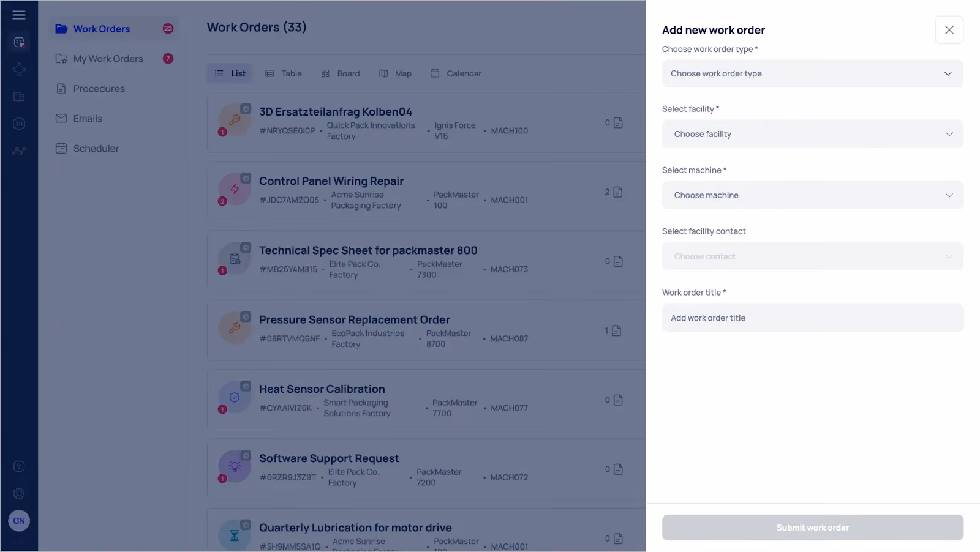Open Scheduler in the sidebar
The width and height of the screenshot is (980, 552).
(114, 149)
